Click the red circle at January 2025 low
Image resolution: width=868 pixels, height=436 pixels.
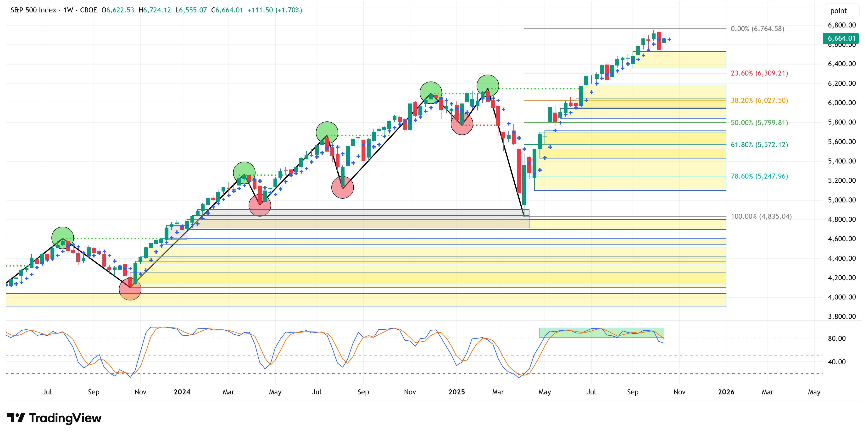pyautogui.click(x=462, y=124)
